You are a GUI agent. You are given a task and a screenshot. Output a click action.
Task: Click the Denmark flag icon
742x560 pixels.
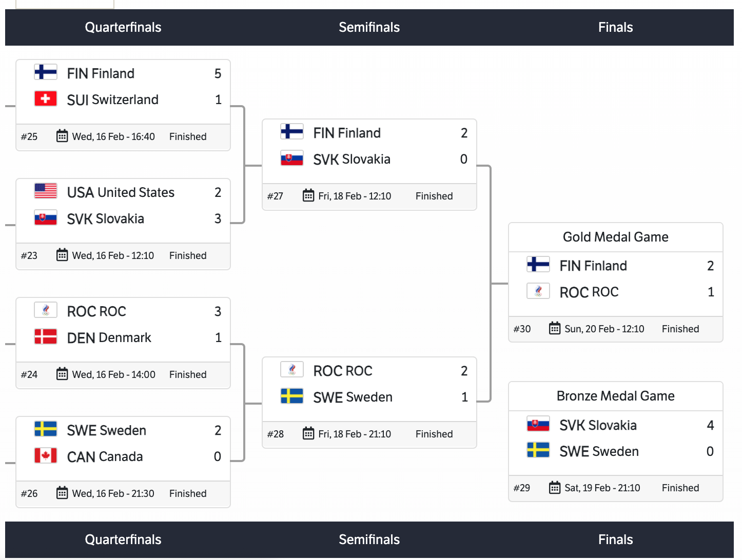[x=46, y=337]
